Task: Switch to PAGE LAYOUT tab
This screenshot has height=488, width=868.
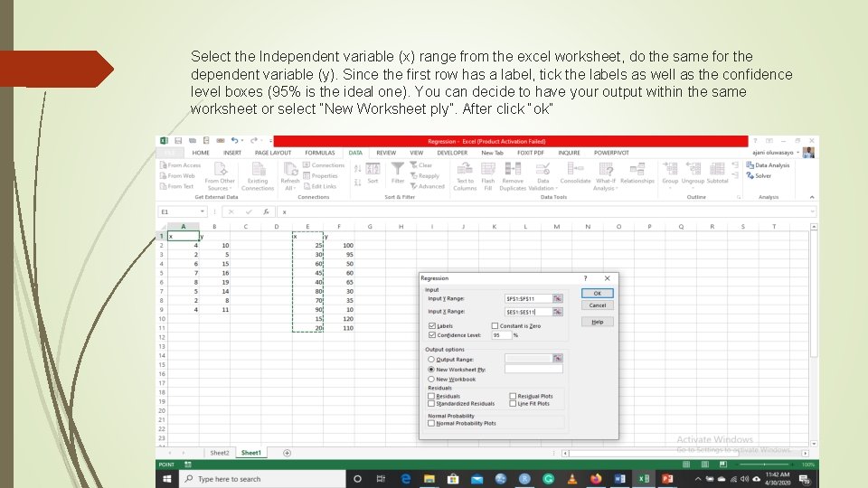Action: point(273,153)
